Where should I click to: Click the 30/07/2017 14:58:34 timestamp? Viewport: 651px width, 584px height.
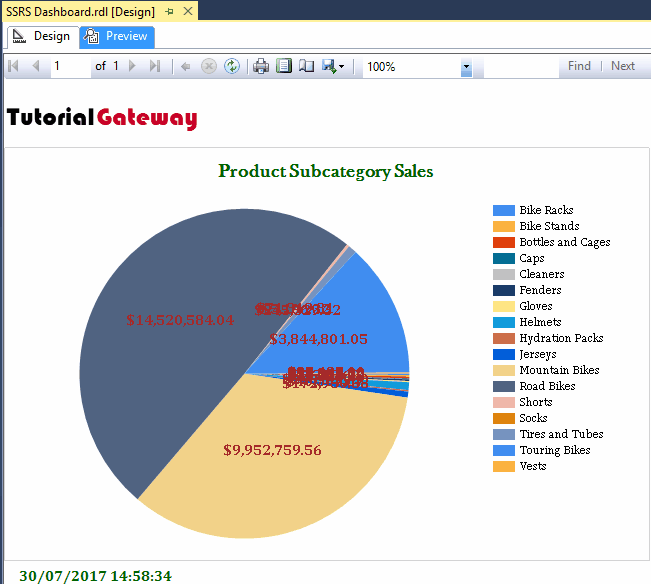tap(95, 576)
